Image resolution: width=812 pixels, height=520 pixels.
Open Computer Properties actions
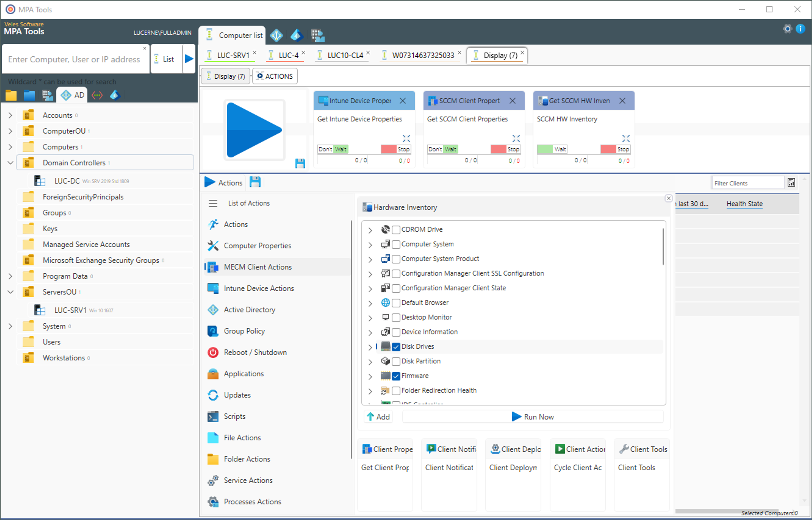point(277,246)
